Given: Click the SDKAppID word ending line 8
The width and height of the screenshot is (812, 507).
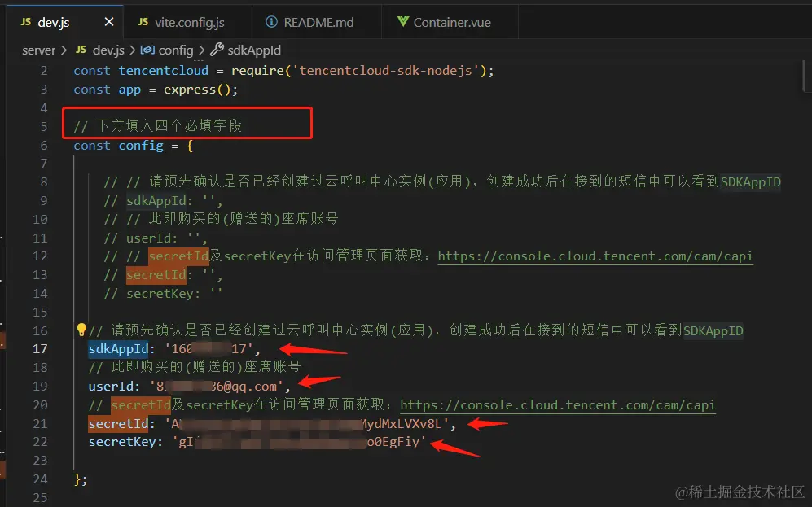Looking at the screenshot, I should click(750, 181).
